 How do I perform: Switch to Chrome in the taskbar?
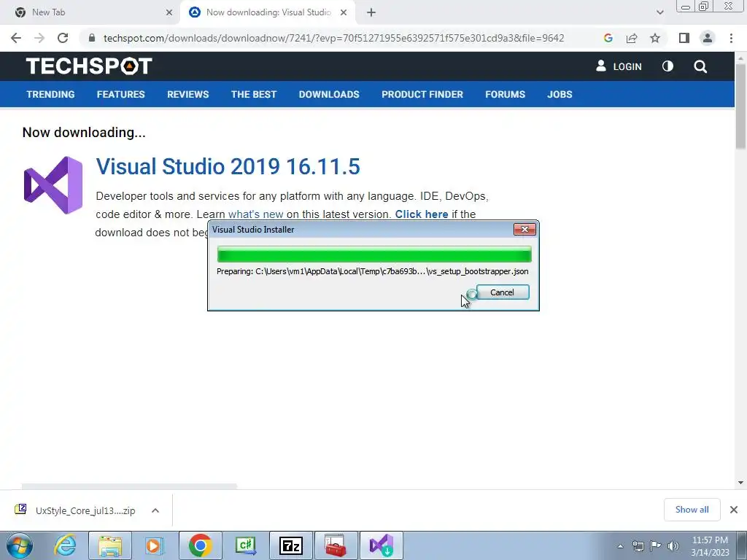click(201, 545)
